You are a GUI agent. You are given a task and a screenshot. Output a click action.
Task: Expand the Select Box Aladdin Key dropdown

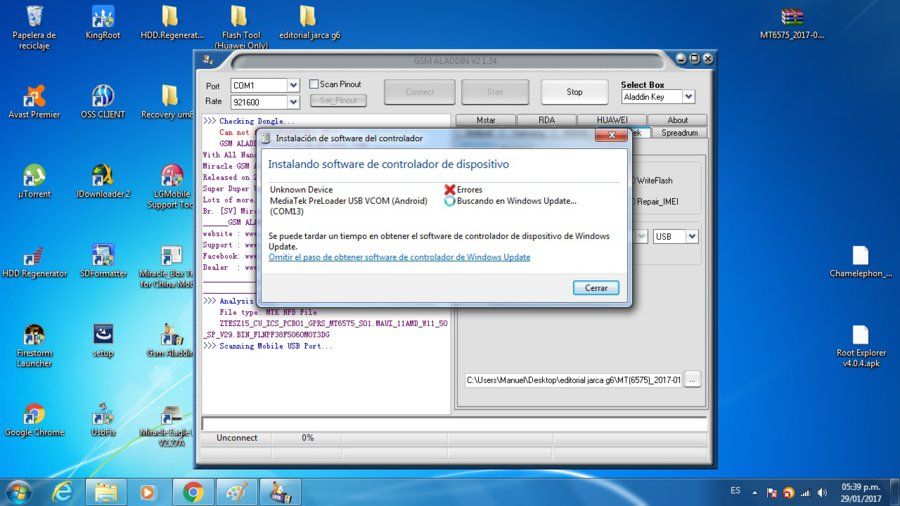click(x=689, y=97)
